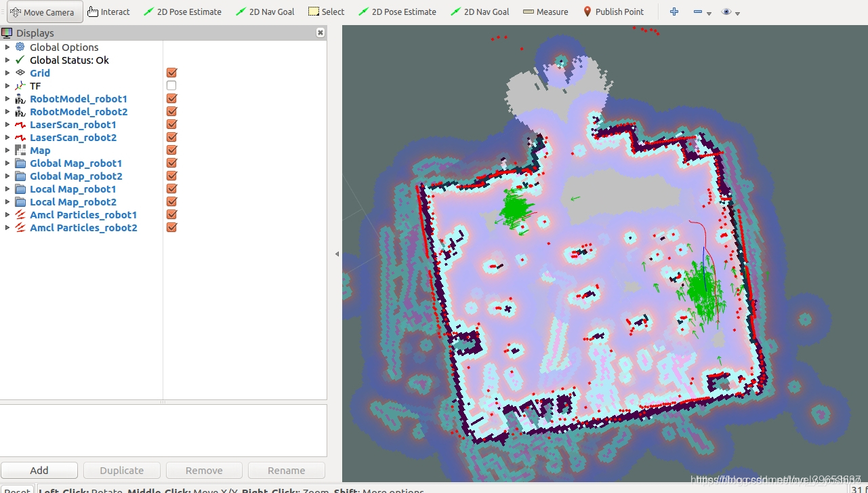Click the Global Options gear icon
868x493 pixels.
click(x=20, y=47)
